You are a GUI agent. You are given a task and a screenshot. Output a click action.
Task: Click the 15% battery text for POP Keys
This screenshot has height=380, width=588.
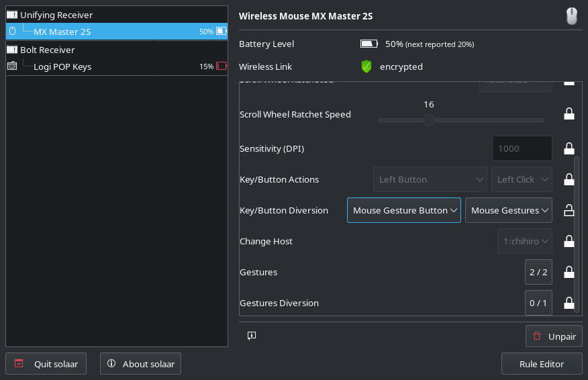pyautogui.click(x=206, y=66)
